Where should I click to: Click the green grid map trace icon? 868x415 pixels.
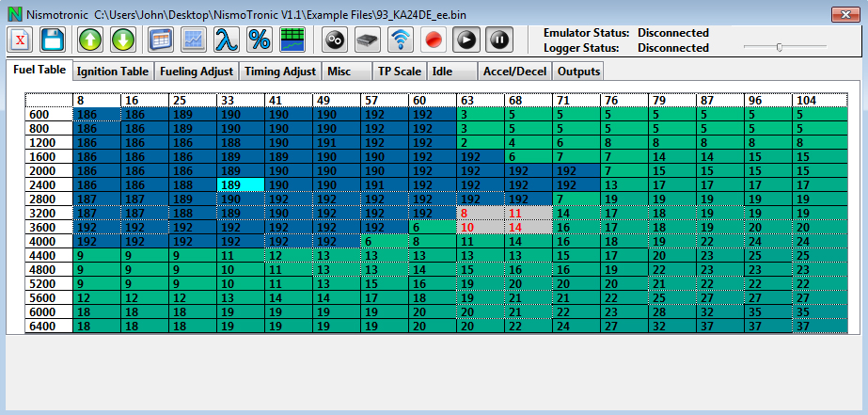point(292,40)
